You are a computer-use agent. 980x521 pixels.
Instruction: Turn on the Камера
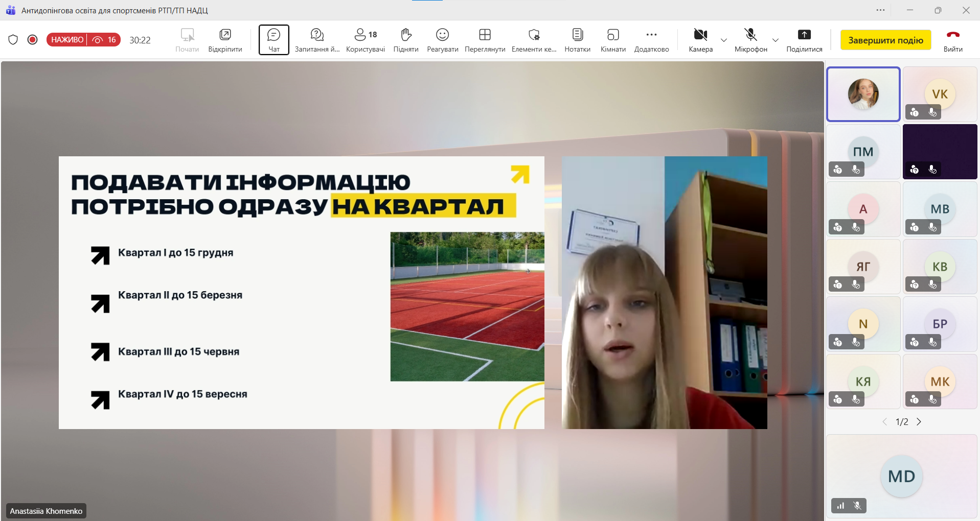(x=700, y=40)
